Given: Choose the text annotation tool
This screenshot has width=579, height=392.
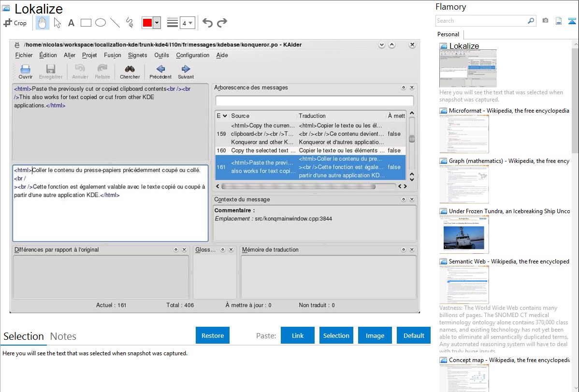Looking at the screenshot, I should click(x=71, y=23).
